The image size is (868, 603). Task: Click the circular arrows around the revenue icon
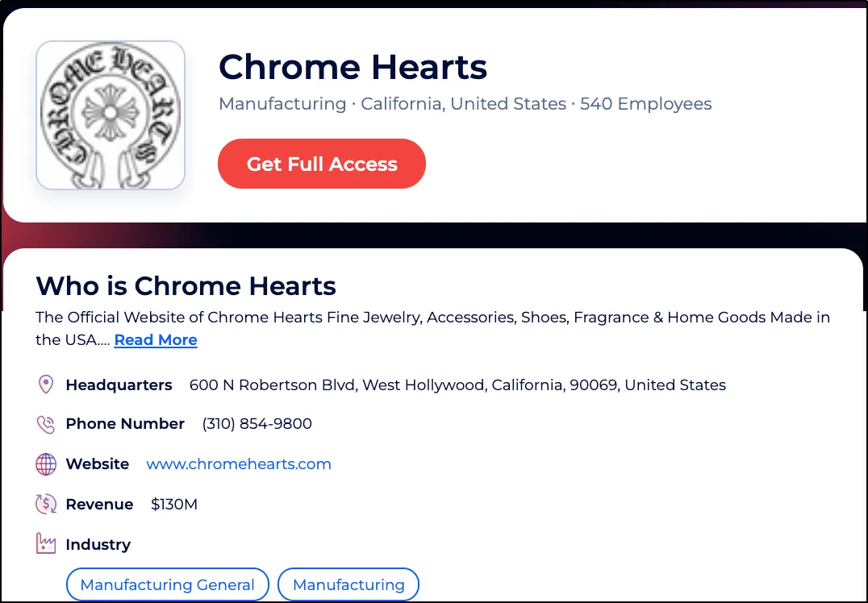coord(46,504)
